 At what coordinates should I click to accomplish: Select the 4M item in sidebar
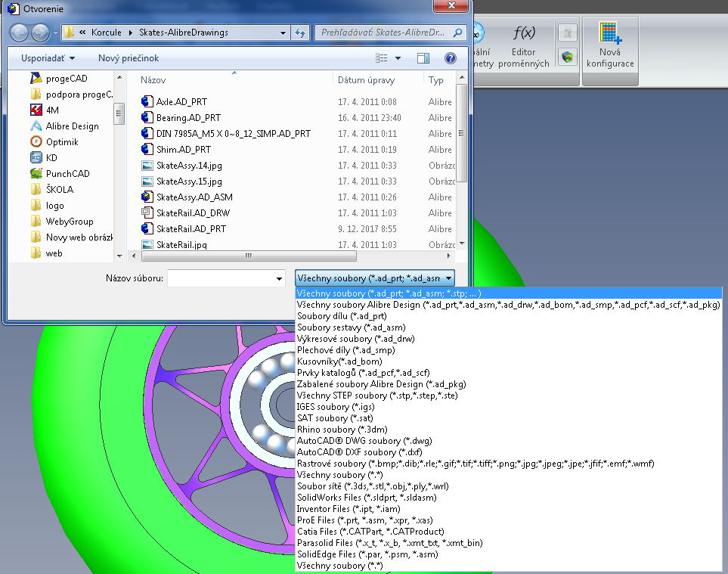click(x=45, y=110)
